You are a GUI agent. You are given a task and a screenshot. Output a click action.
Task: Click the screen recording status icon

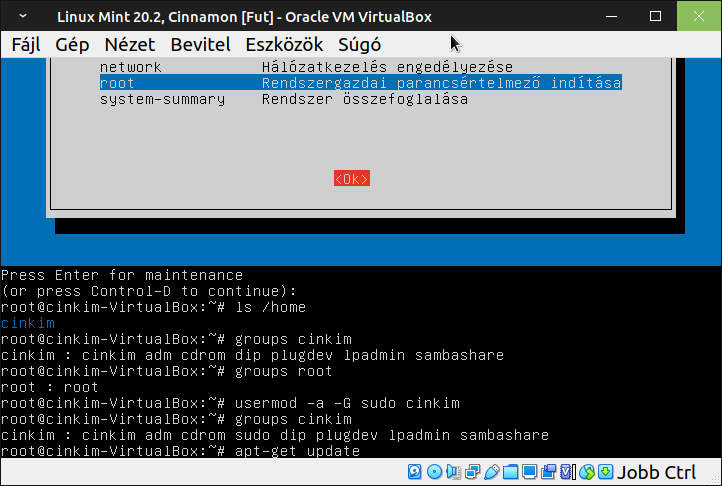(x=548, y=472)
